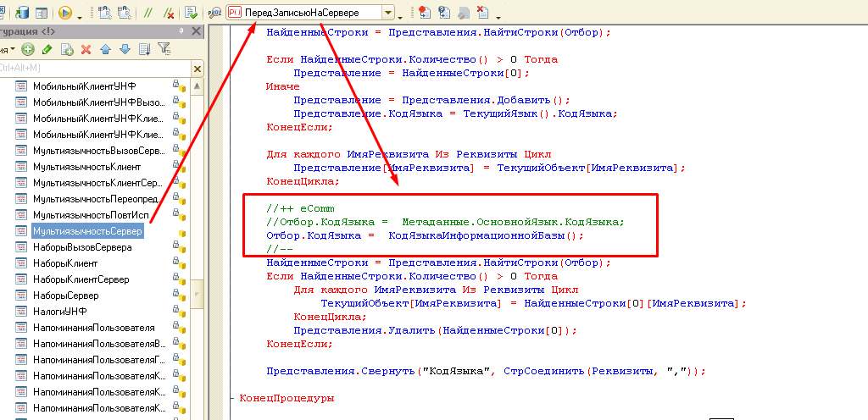Click the syntax check icon
This screenshot has width=868, height=420.
192,13
